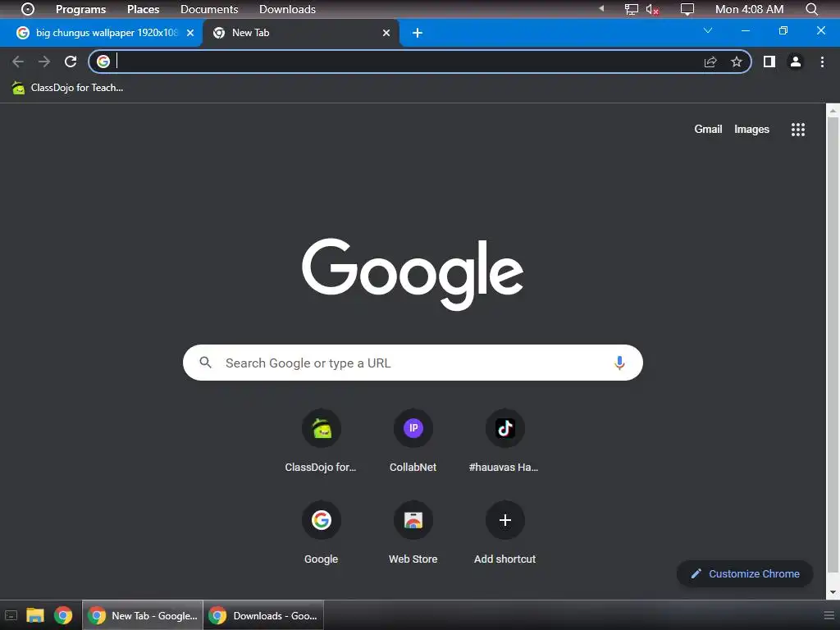Open the Google shortcut tile
The width and height of the screenshot is (840, 630).
pos(321,532)
